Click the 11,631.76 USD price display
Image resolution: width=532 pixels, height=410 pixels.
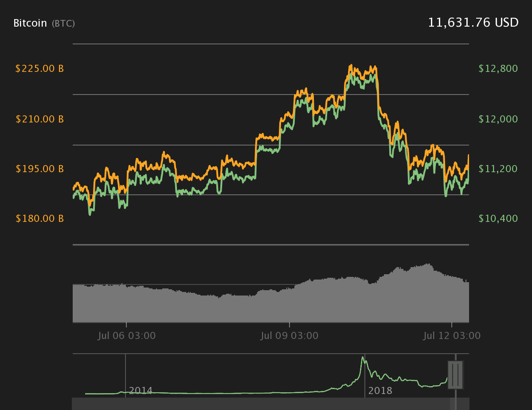(x=473, y=23)
